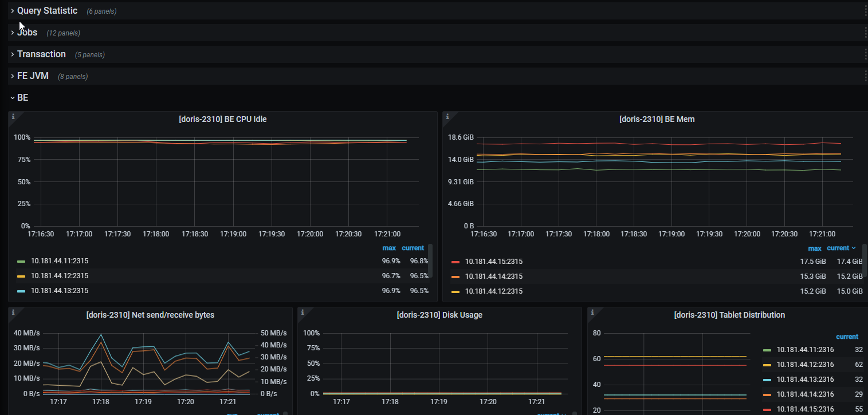
Task: Expand the Transaction row
Action: point(41,54)
